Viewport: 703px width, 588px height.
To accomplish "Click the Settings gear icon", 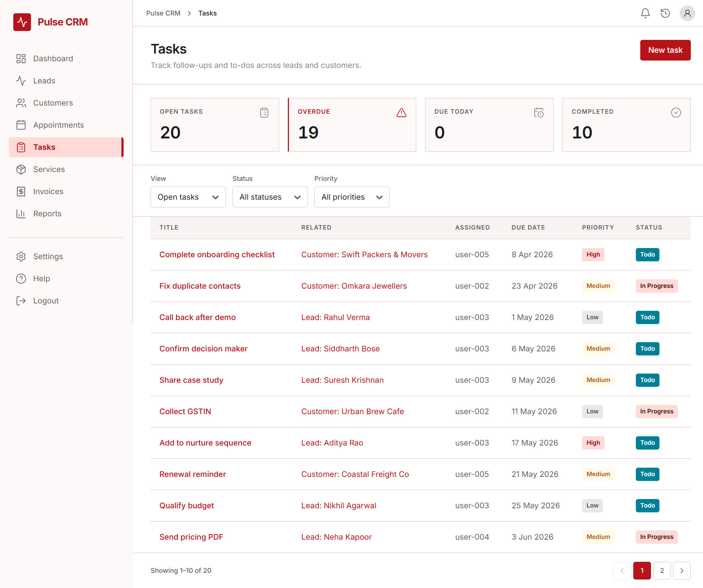I will (x=21, y=257).
